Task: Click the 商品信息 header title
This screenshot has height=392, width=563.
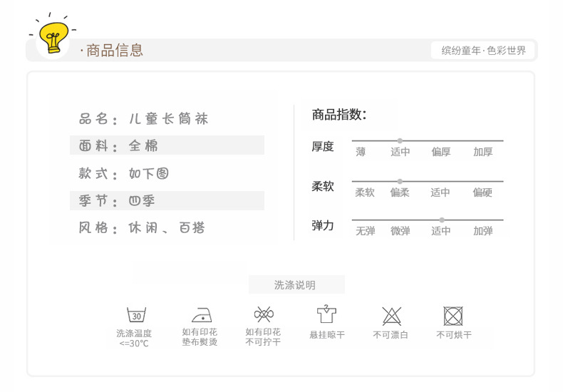Action: click(115, 51)
